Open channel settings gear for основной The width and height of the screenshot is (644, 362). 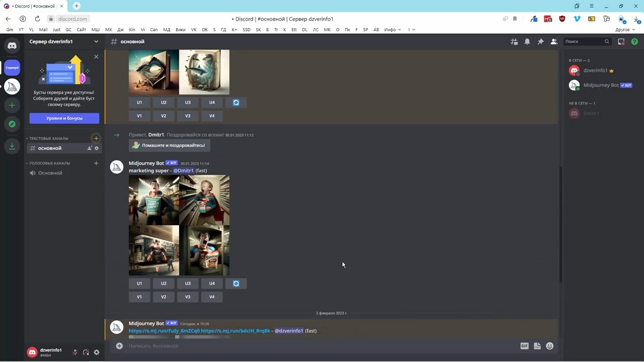tap(97, 148)
